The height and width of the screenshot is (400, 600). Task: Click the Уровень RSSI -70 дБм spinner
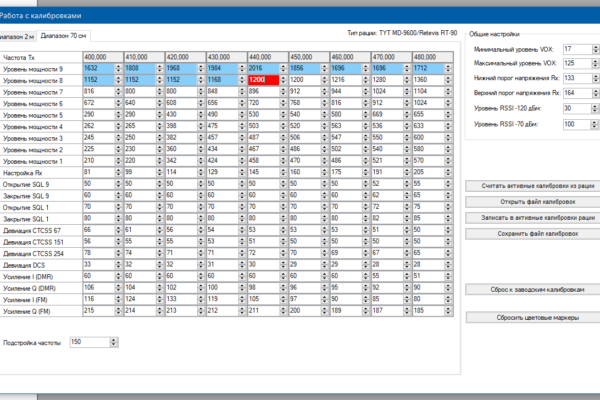tap(596, 124)
